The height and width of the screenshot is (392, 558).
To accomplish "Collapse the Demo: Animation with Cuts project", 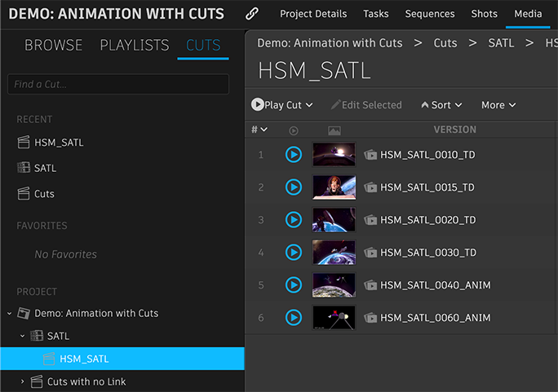I will 9,314.
